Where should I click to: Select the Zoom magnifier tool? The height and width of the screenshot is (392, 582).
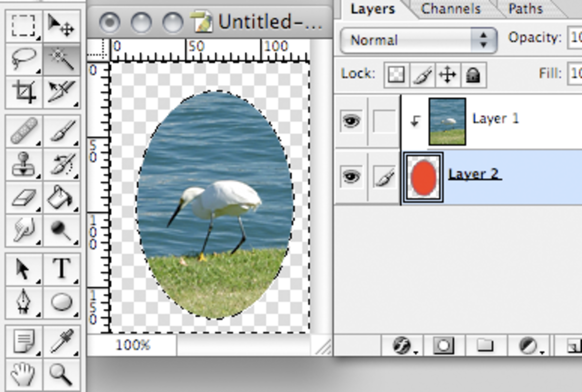pyautogui.click(x=62, y=374)
